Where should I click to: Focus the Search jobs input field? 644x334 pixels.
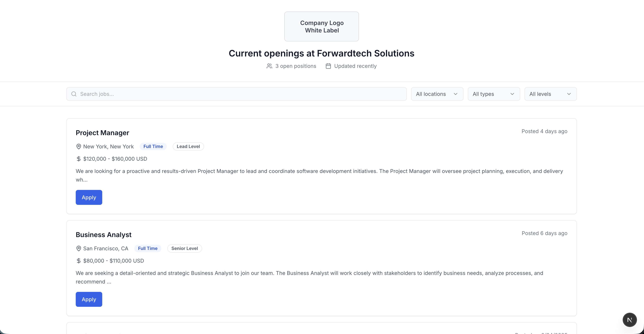click(x=240, y=94)
